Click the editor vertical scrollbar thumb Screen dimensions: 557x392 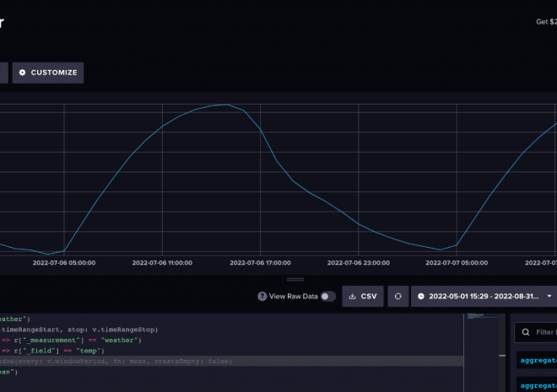pos(502,356)
